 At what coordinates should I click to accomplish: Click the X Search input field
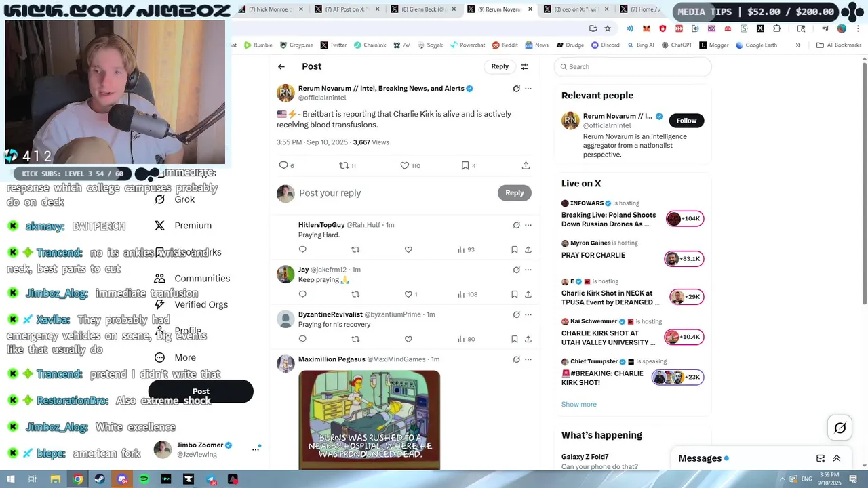click(633, 66)
